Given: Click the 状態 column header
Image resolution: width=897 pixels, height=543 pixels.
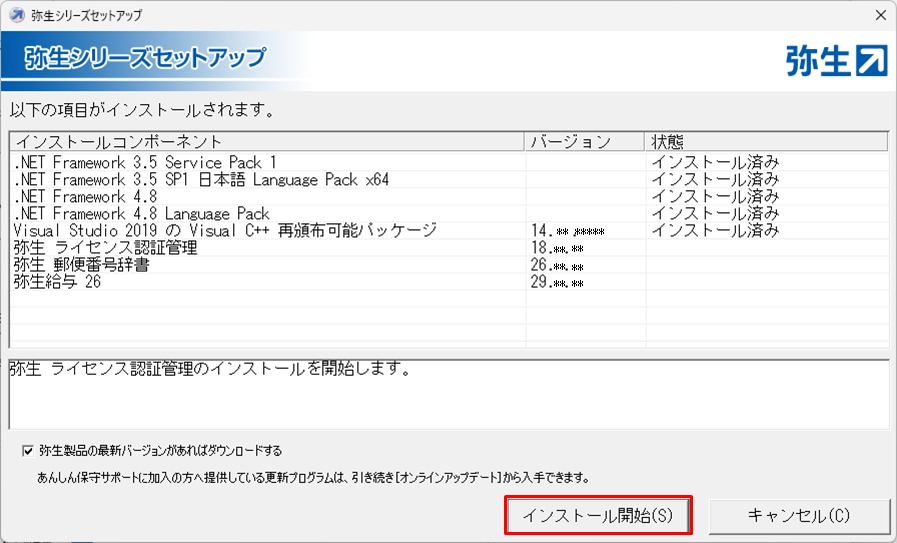Looking at the screenshot, I should (x=667, y=141).
